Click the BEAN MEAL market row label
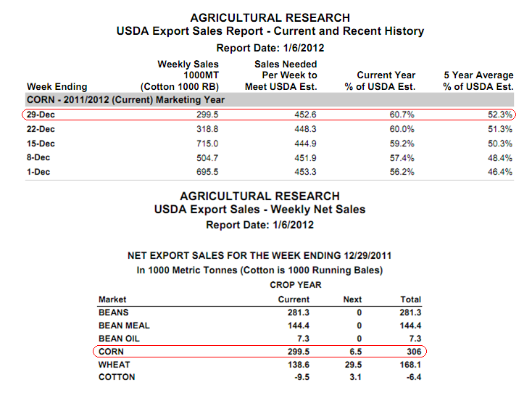Screen dimensions: 532x393 [x=124, y=326]
